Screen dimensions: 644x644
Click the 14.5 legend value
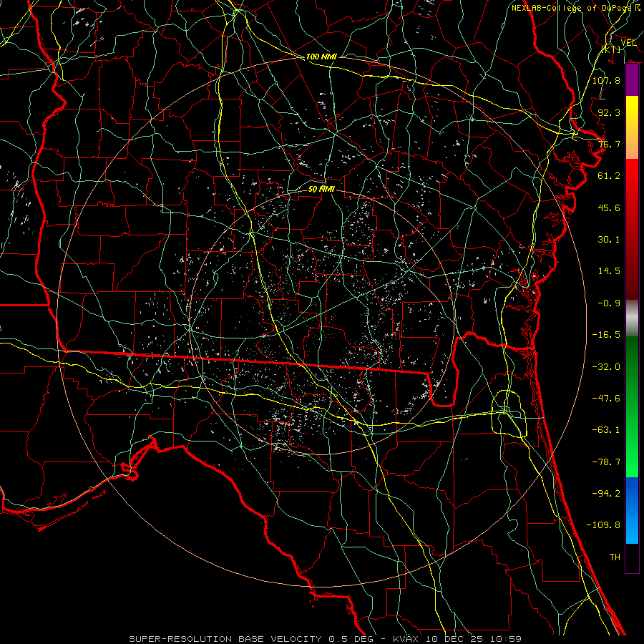click(x=609, y=271)
